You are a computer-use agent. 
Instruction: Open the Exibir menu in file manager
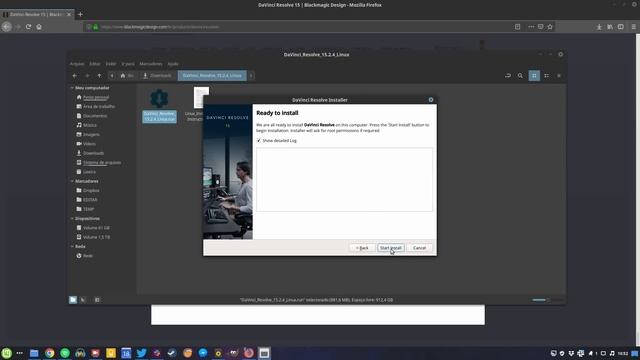pos(111,64)
